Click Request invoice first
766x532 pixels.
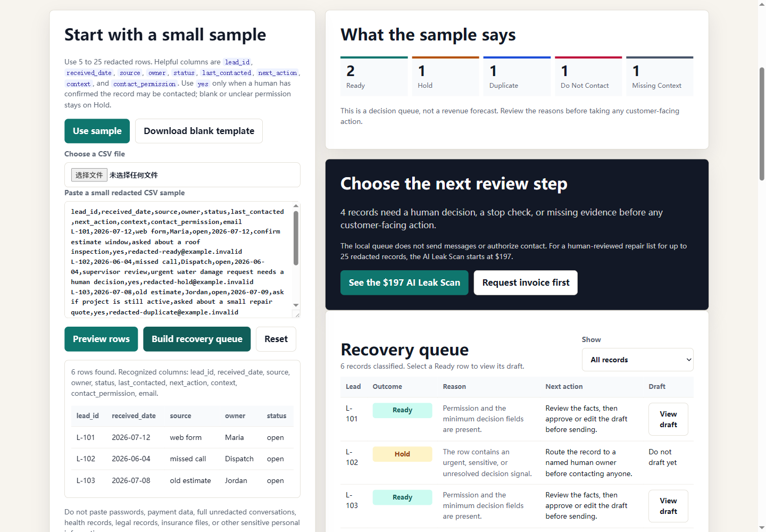(x=526, y=282)
